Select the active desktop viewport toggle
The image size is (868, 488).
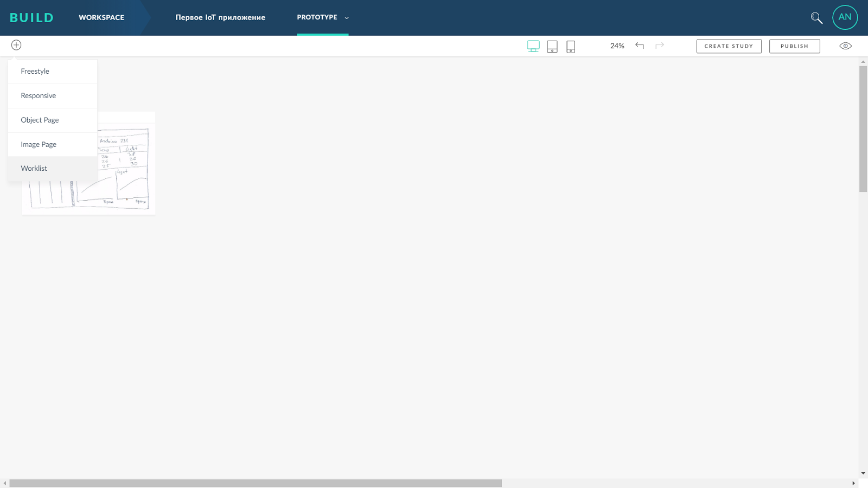[533, 46]
